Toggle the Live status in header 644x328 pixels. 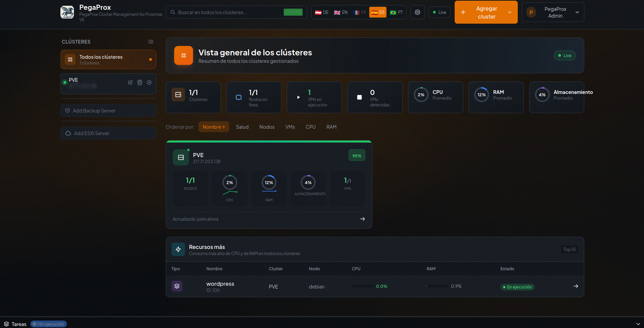(439, 12)
